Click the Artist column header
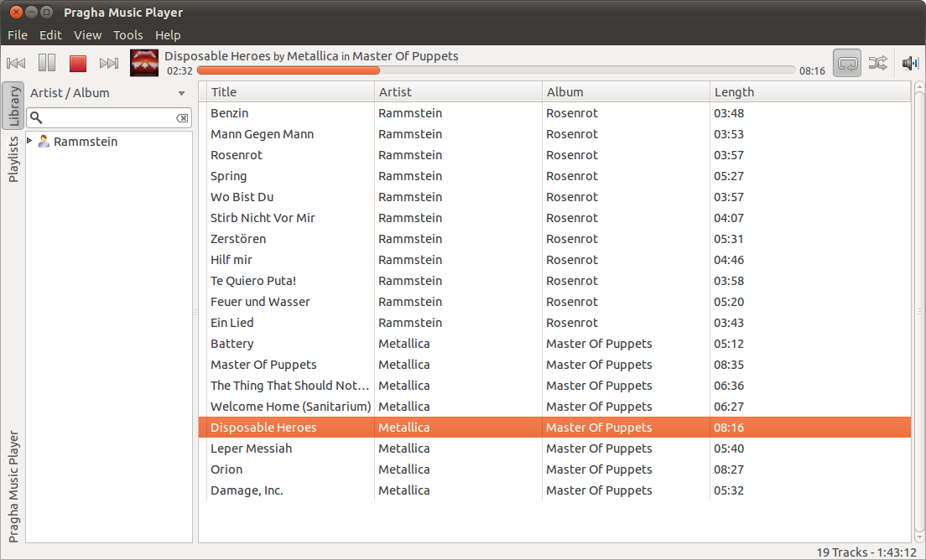This screenshot has width=926, height=560. pyautogui.click(x=395, y=92)
